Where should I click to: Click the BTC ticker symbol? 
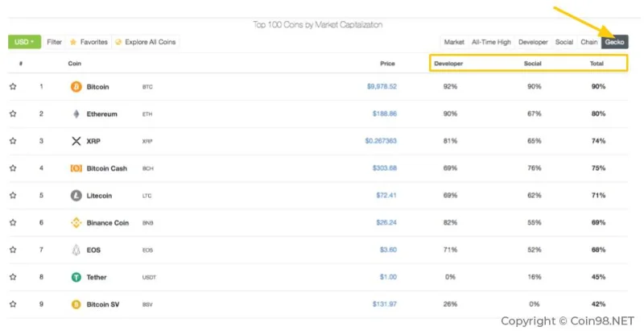(147, 87)
